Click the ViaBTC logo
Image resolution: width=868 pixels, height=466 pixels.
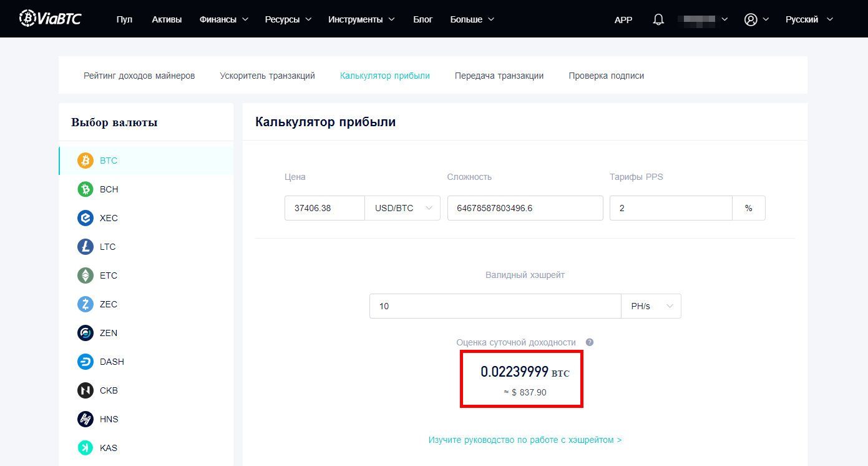[51, 19]
